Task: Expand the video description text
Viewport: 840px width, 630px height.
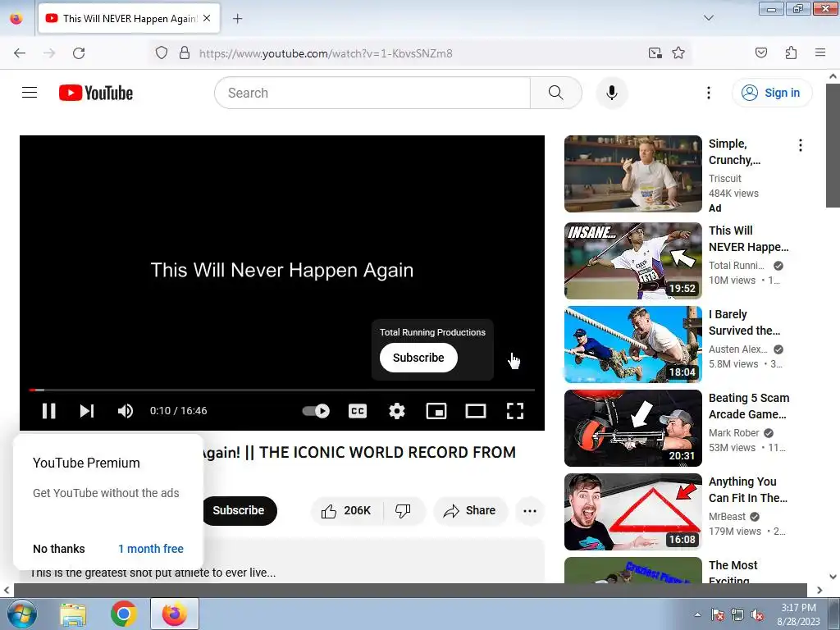Action: point(153,573)
